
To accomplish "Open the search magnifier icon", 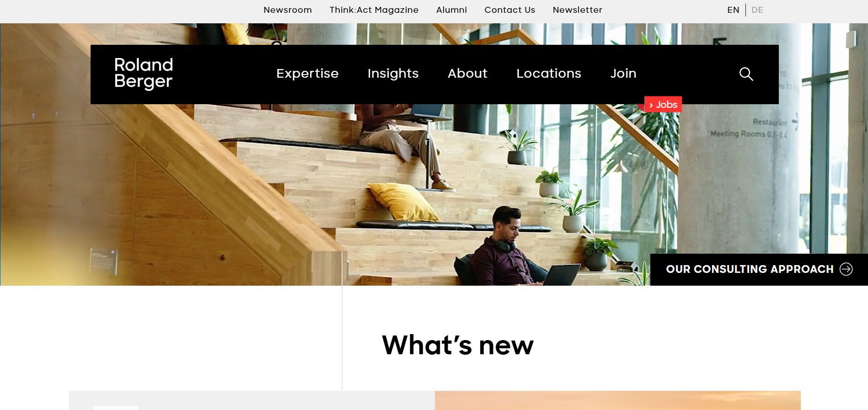I will tap(746, 74).
